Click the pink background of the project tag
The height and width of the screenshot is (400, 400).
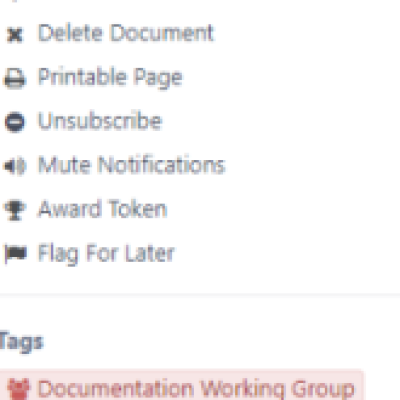(182, 385)
